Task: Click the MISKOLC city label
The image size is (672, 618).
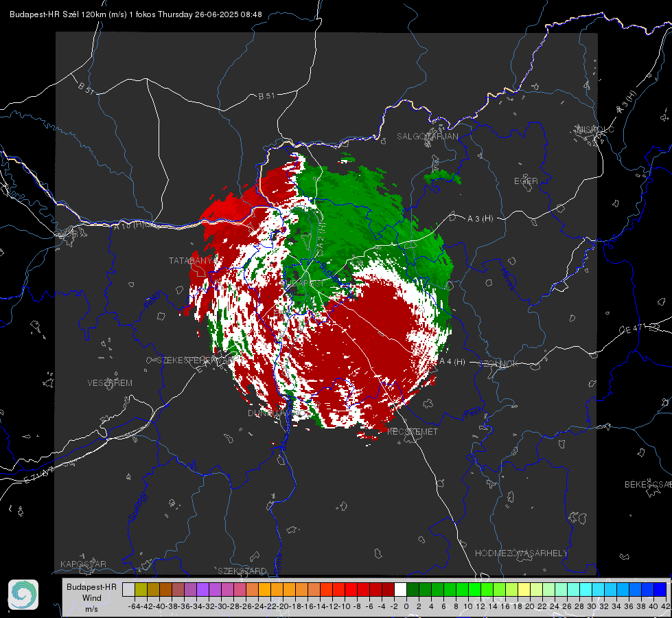Action: pos(595,129)
